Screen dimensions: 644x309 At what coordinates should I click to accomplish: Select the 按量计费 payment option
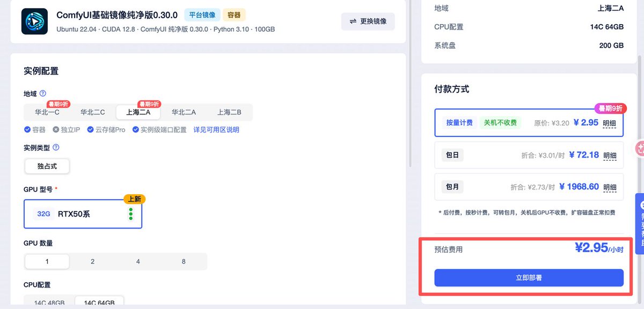tap(529, 123)
